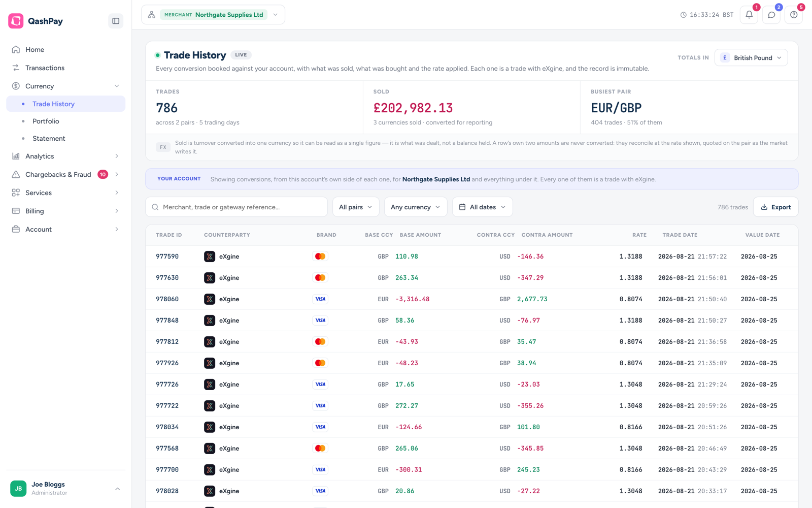Open the merchant Northgate Supplies Ltd selector

click(x=213, y=15)
